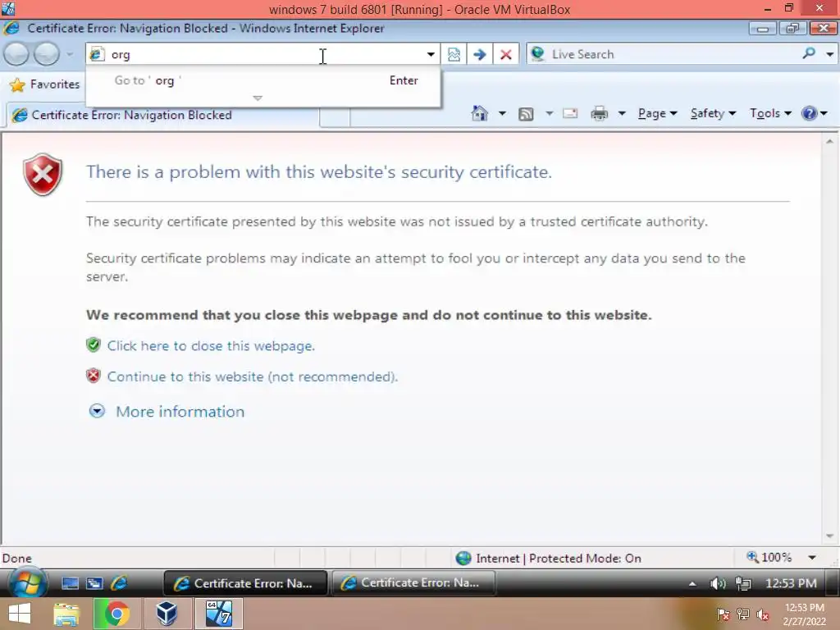Click the Home toolbar icon
Viewport: 840px width, 630px height.
479,113
